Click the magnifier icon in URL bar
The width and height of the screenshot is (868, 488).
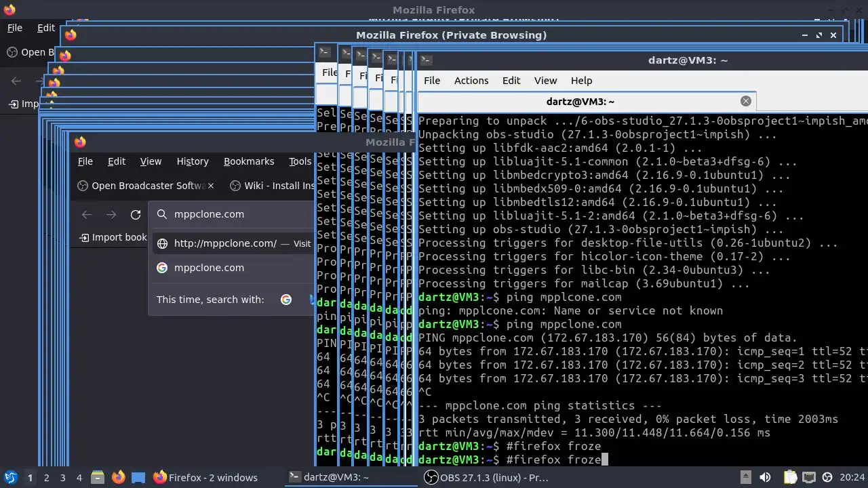pos(161,214)
